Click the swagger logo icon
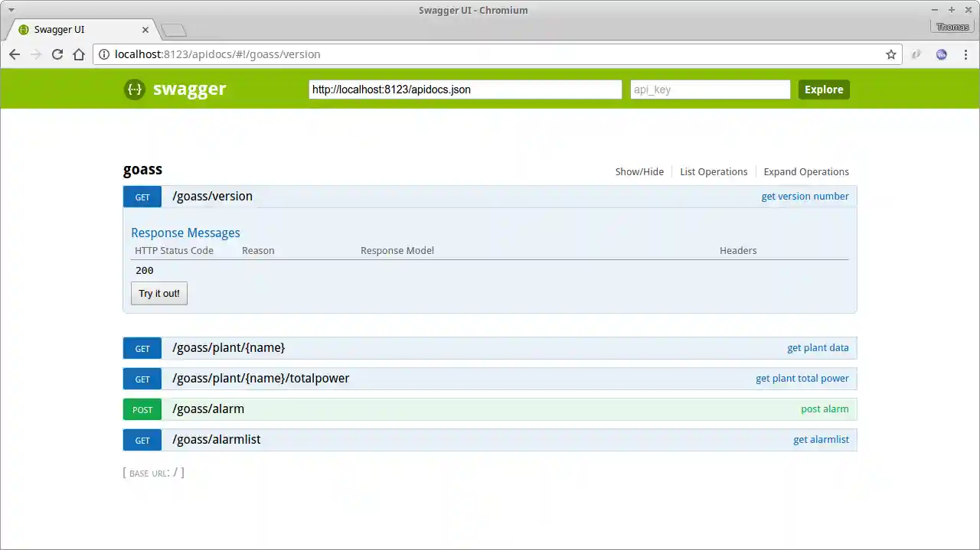The width and height of the screenshot is (980, 550). click(x=134, y=89)
